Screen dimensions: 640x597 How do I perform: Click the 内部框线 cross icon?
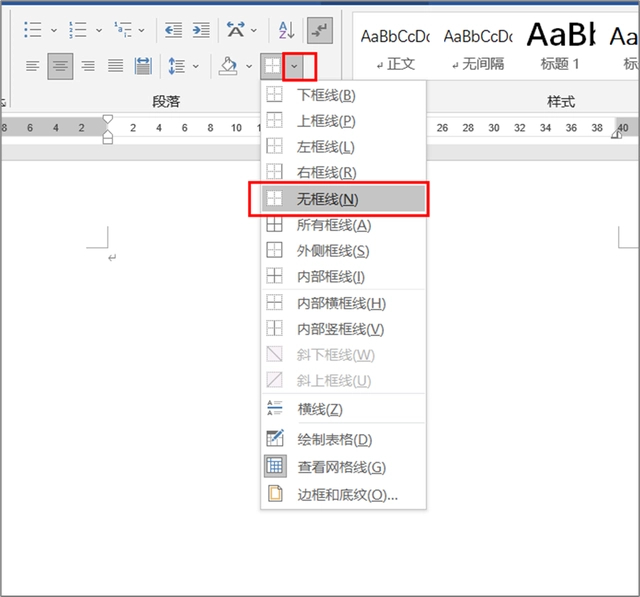pyautogui.click(x=274, y=275)
